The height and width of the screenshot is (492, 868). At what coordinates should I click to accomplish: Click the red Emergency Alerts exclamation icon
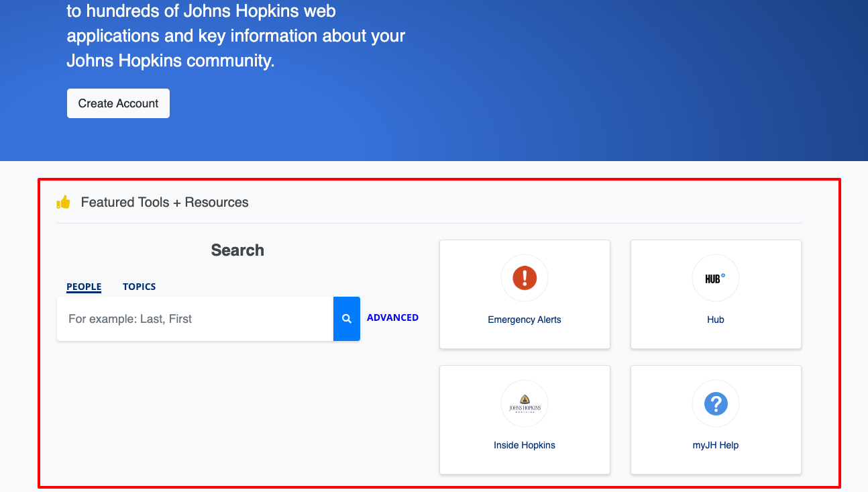pos(525,278)
